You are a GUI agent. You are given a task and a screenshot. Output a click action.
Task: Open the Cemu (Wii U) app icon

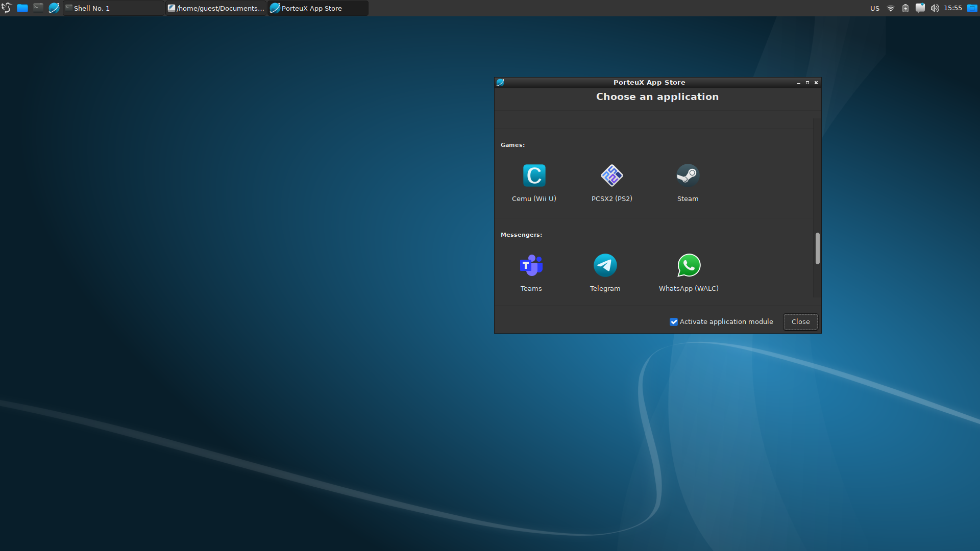(534, 176)
